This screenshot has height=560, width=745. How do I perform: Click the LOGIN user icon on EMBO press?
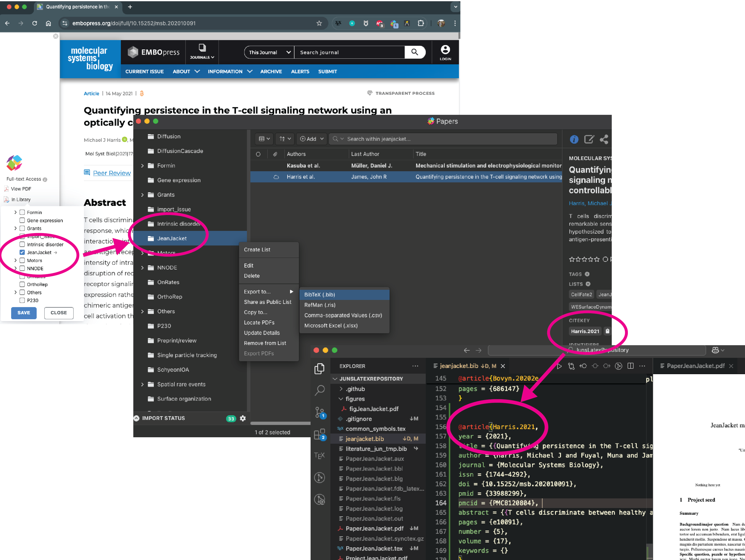(445, 52)
